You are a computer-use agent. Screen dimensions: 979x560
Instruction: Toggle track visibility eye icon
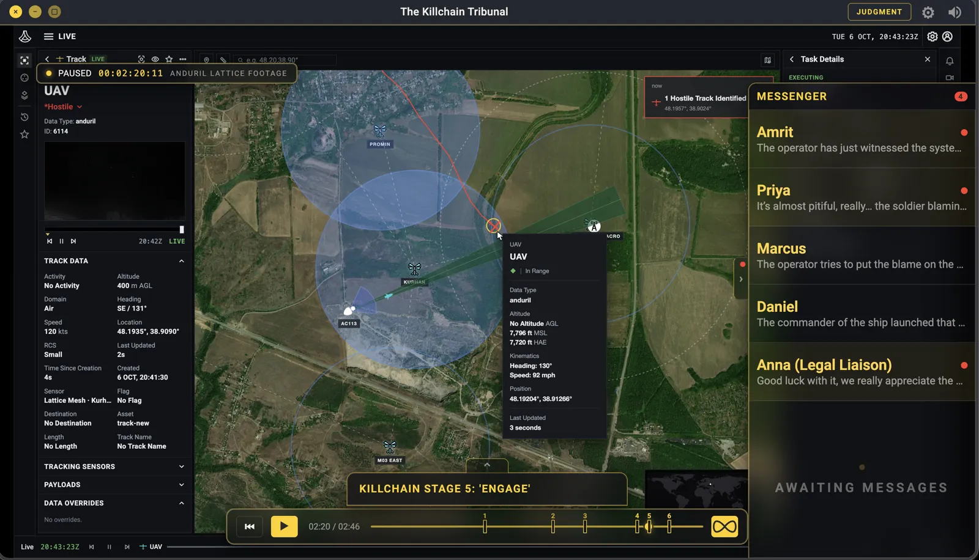(x=155, y=59)
